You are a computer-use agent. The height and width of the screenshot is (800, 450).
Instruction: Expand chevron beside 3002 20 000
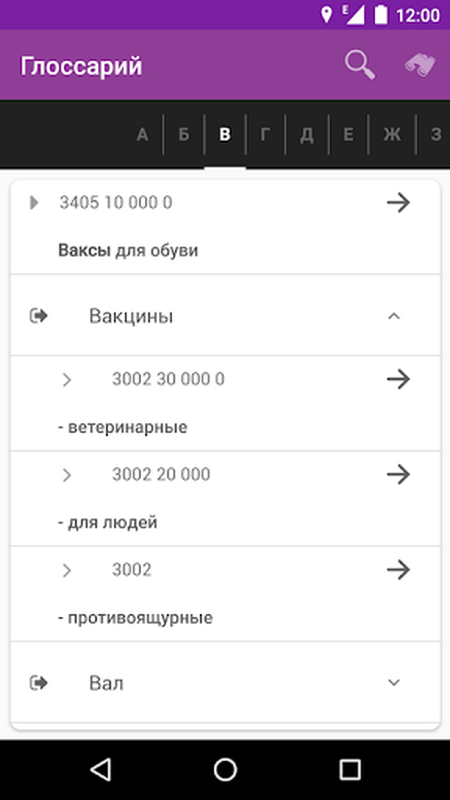pos(66,475)
